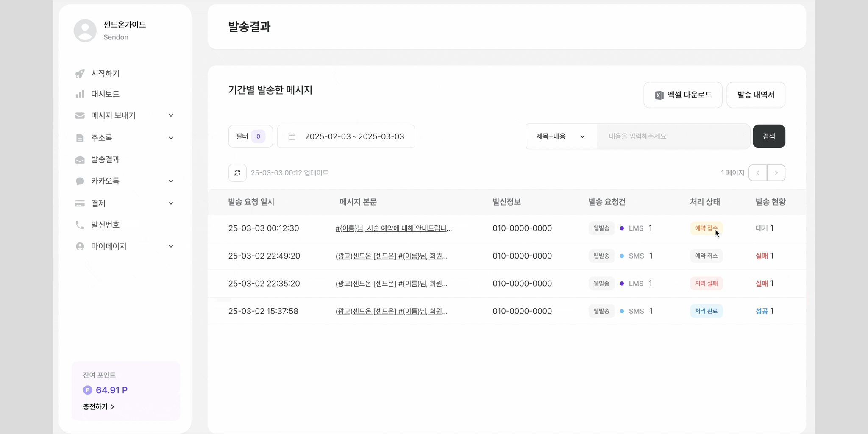This screenshot has height=434, width=868.
Task: Open 대시보드 via the bar chart icon
Action: tap(80, 94)
